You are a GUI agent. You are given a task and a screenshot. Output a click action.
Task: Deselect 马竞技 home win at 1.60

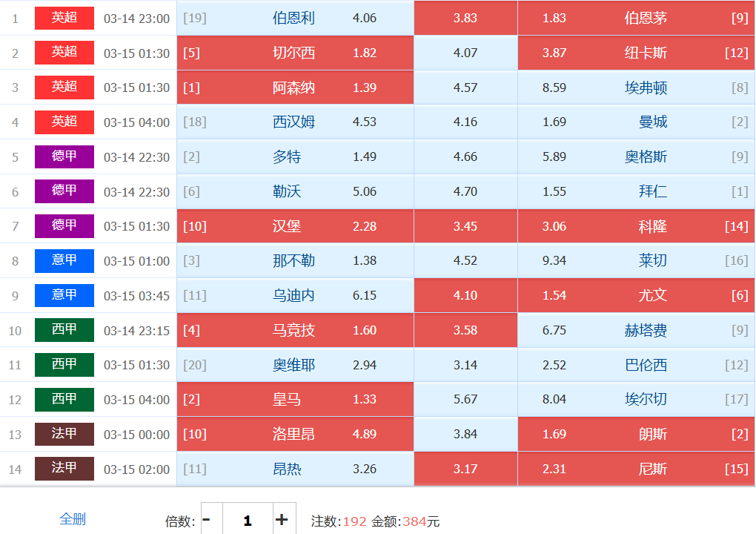click(295, 331)
